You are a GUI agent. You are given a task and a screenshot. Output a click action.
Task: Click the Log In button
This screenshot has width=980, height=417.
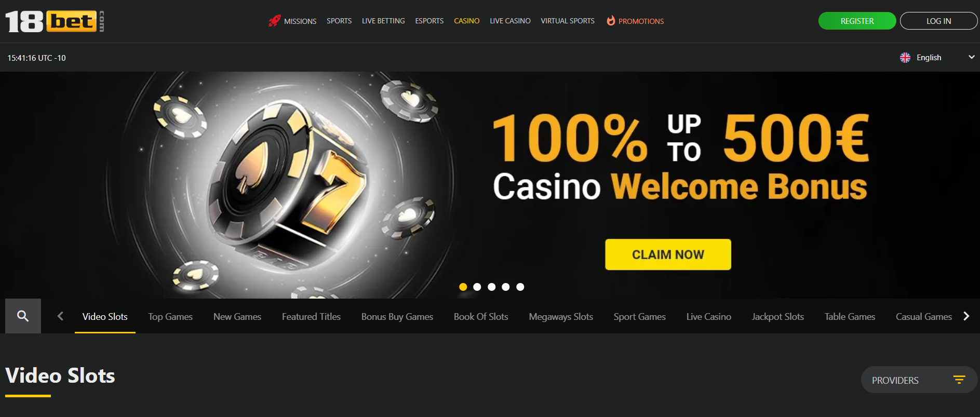tap(938, 21)
